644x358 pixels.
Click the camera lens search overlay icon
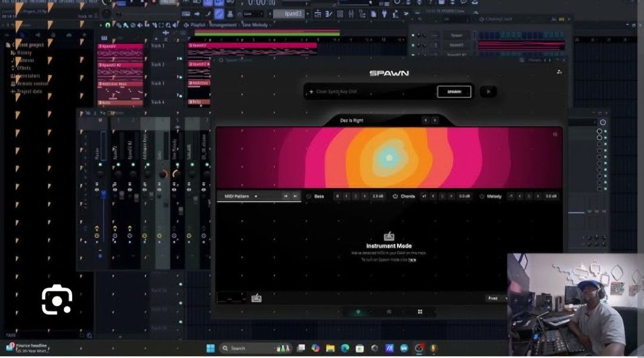click(57, 299)
